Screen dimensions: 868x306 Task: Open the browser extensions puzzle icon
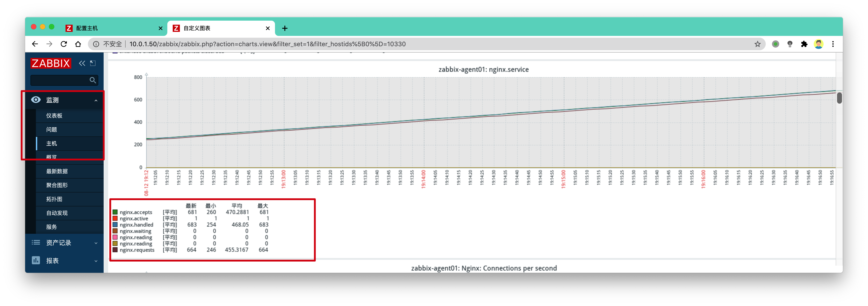[804, 44]
